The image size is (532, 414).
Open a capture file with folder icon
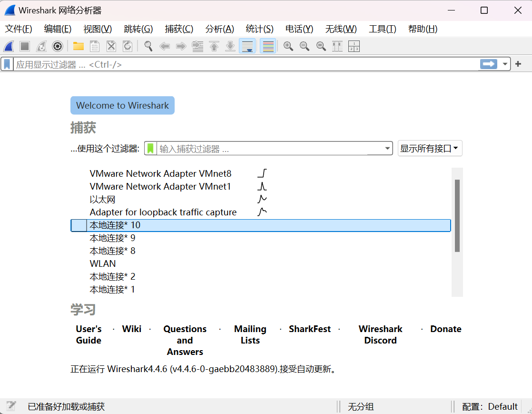(79, 46)
